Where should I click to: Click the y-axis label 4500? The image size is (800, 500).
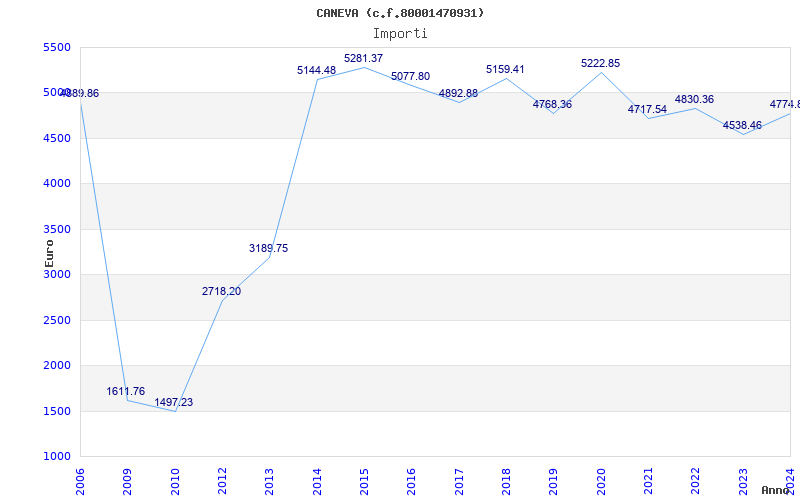click(x=57, y=139)
